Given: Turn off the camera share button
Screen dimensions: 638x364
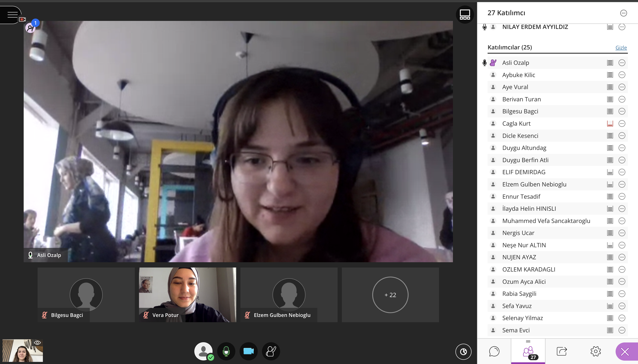Looking at the screenshot, I should 248,351.
